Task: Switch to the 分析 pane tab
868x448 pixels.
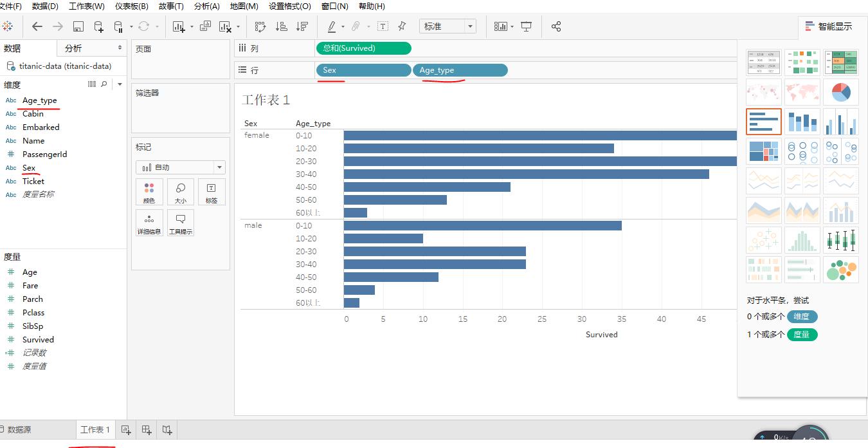Action: [x=73, y=48]
